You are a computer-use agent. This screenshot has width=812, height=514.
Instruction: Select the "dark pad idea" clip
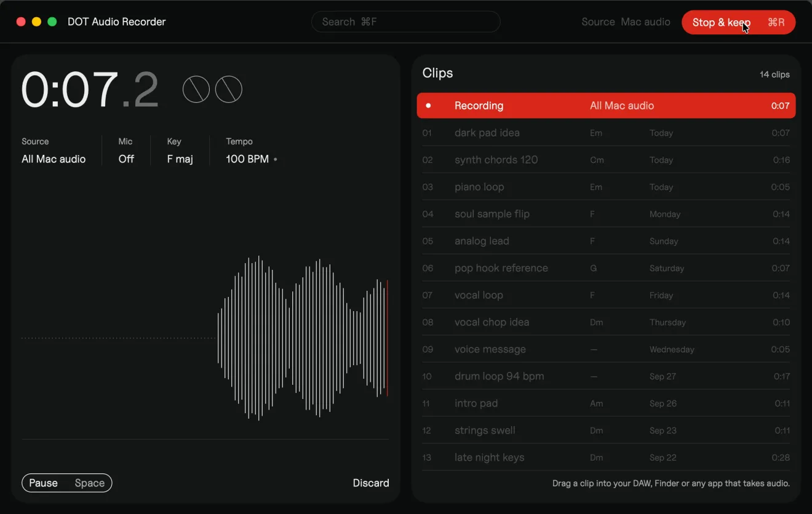[606, 133]
